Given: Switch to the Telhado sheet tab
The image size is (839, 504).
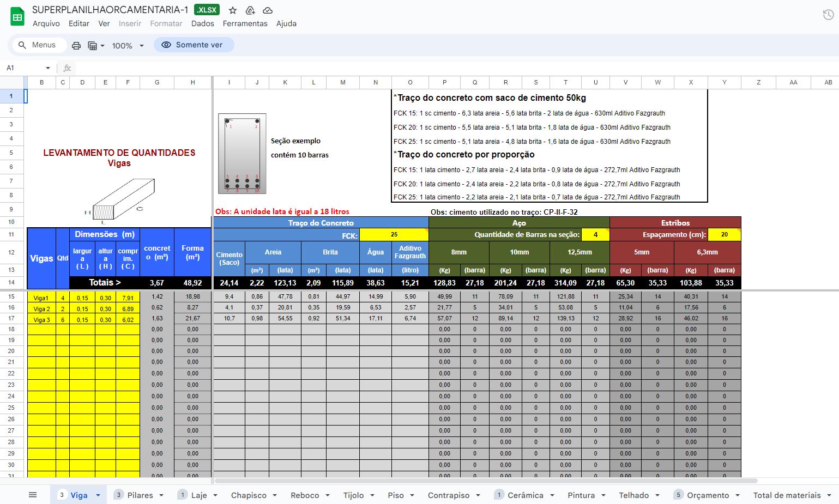Looking at the screenshot, I should 633,495.
